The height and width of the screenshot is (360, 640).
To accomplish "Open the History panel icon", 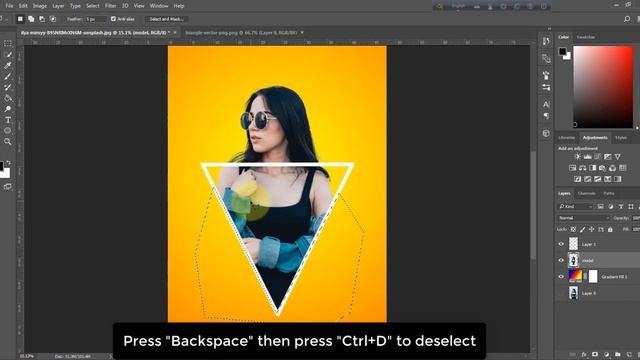I will tap(546, 41).
